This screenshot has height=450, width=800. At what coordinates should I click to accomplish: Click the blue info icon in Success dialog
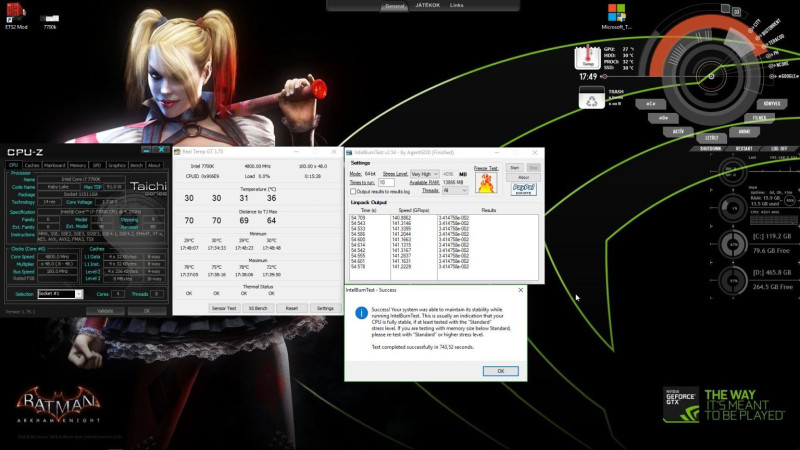coord(361,313)
